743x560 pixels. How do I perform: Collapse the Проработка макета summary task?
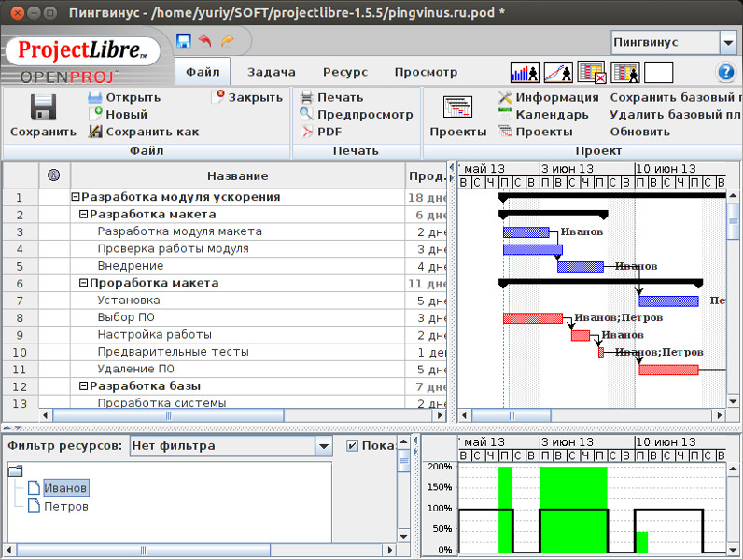tap(83, 283)
